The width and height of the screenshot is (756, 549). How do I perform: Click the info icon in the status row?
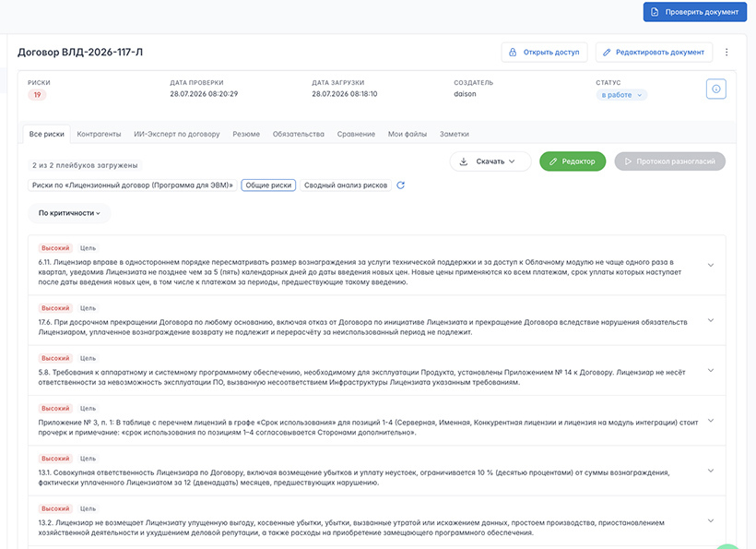[x=716, y=89]
